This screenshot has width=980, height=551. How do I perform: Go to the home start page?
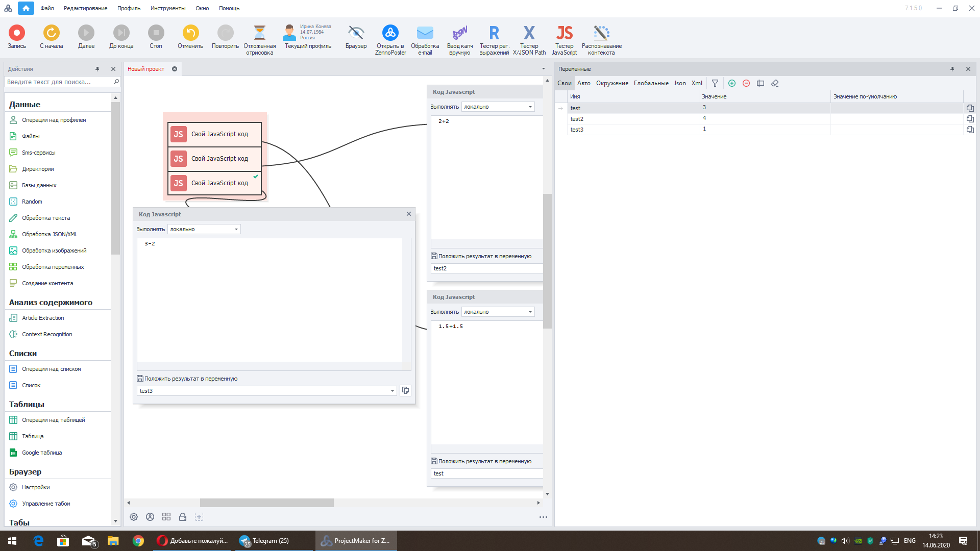tap(26, 8)
